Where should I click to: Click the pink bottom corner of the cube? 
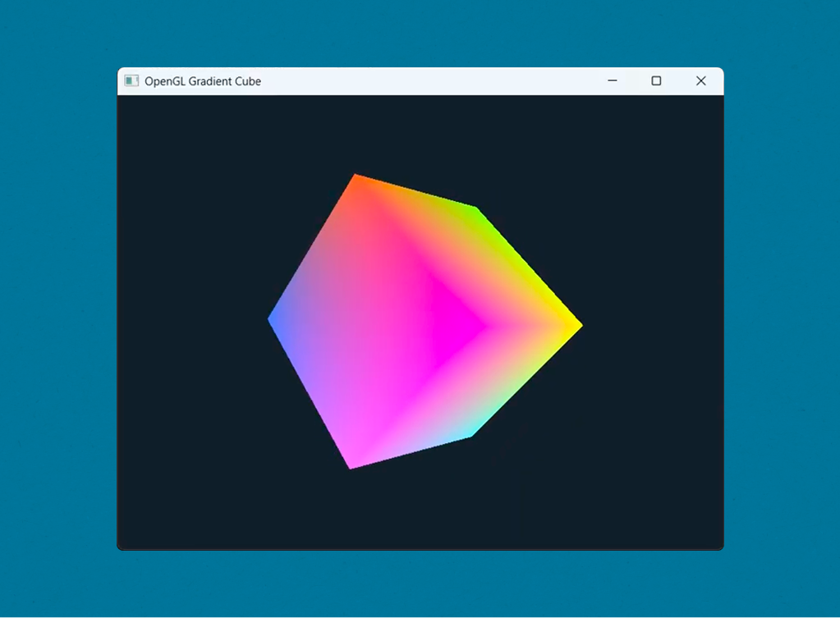click(x=352, y=465)
